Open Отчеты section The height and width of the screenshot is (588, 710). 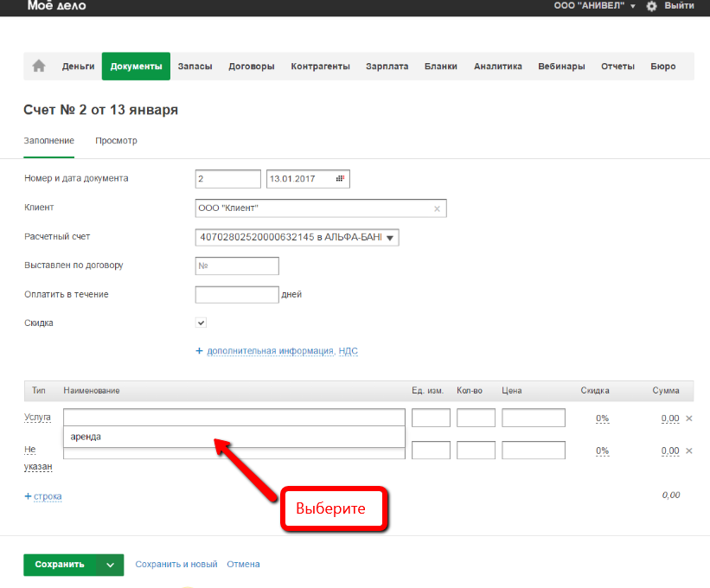(x=617, y=66)
